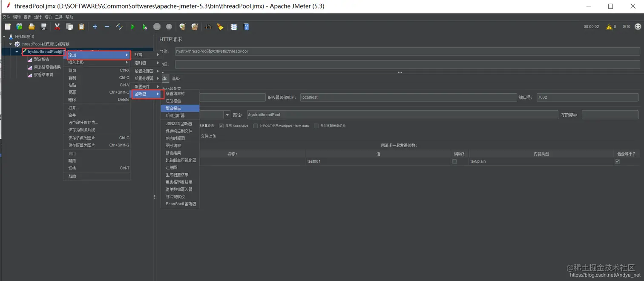
Task: Choose 后端监听器 from the submenu
Action: pyautogui.click(x=180, y=116)
